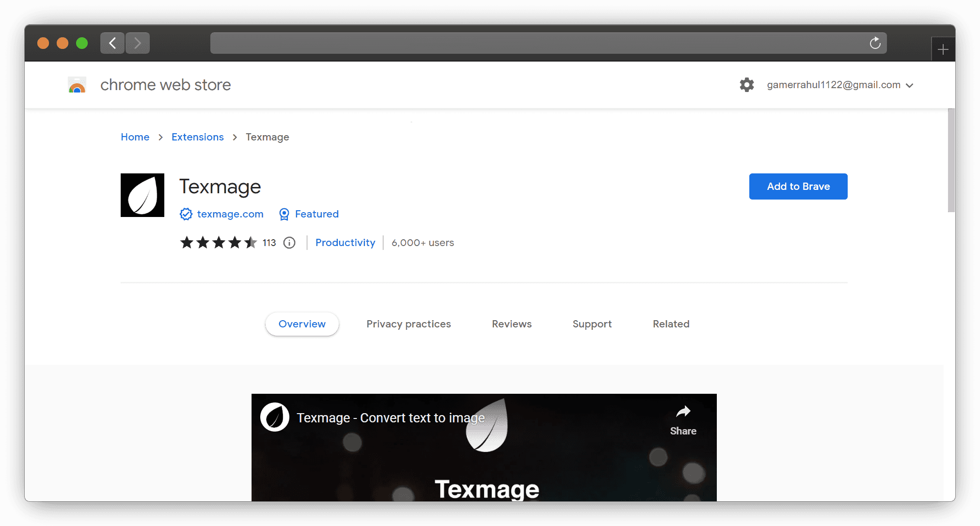Click the green maximize window button
This screenshot has width=980, height=526.
(x=82, y=43)
